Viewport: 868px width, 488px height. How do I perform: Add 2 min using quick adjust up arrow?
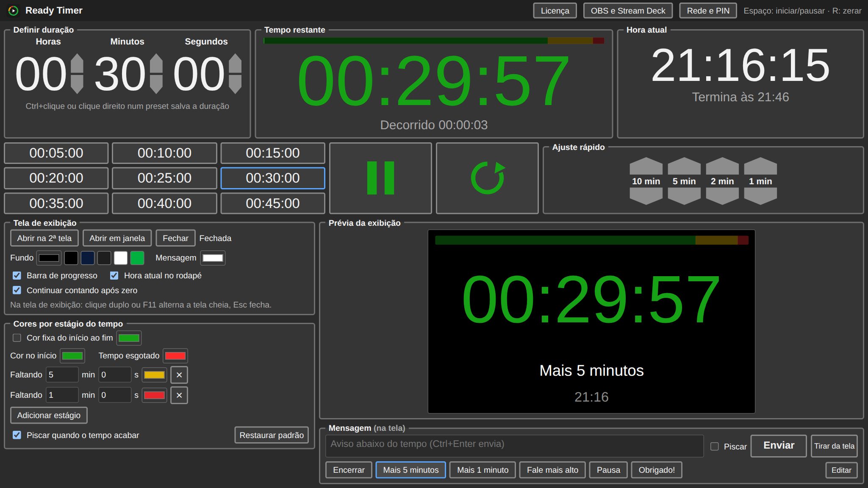(722, 166)
